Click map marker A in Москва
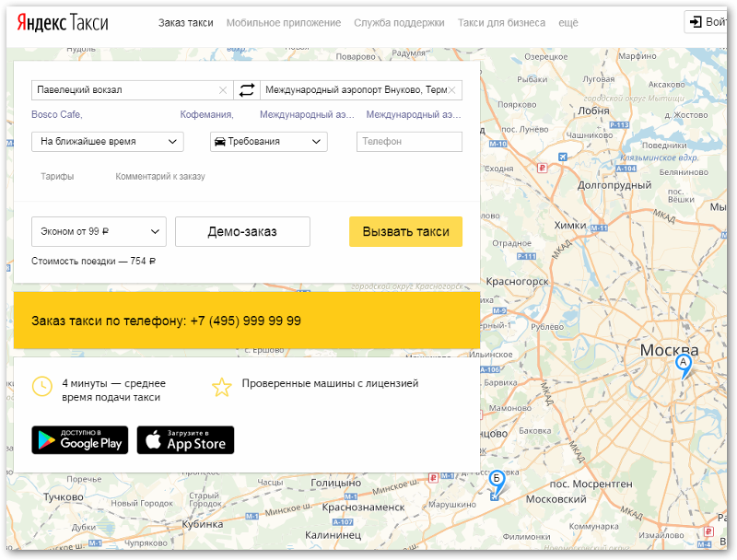737x560 pixels. (684, 366)
